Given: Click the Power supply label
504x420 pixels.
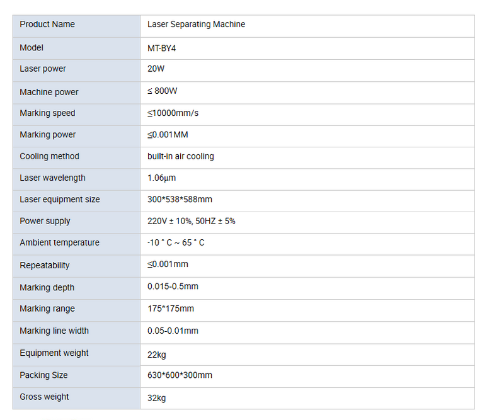Looking at the screenshot, I should [45, 221].
